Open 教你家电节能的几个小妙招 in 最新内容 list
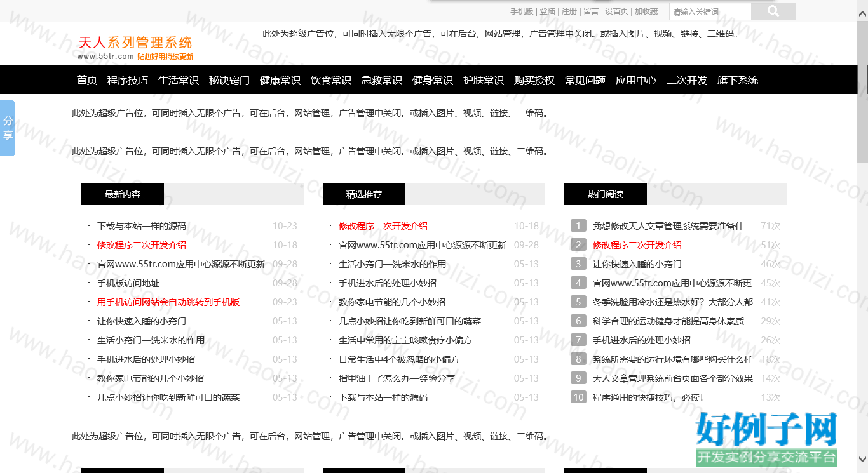This screenshot has height=473, width=868. coord(151,378)
